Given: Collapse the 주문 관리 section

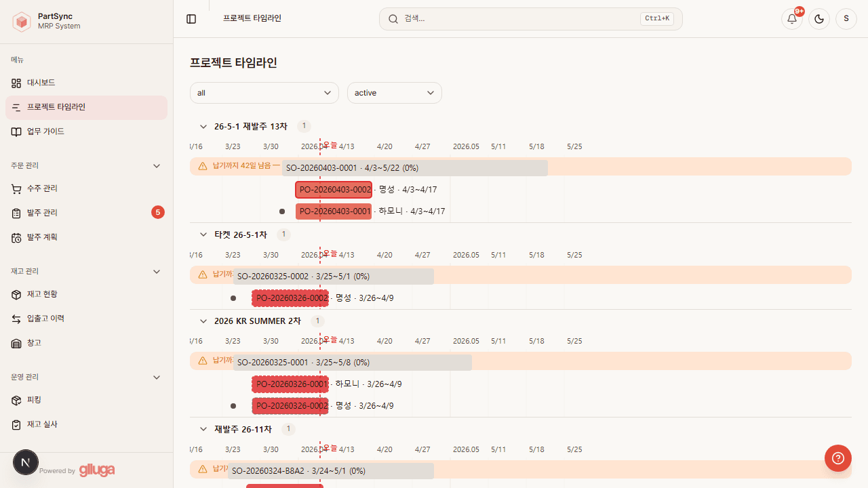Looking at the screenshot, I should [157, 165].
